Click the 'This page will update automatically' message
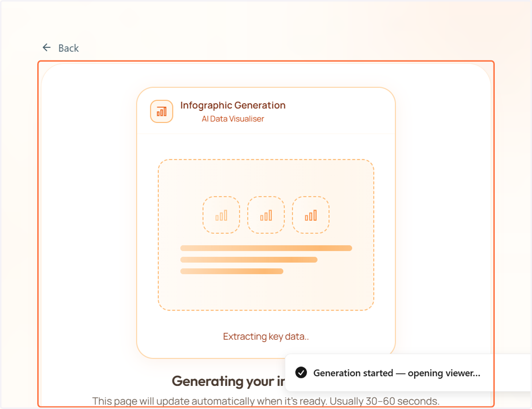This screenshot has width=532, height=409. click(x=266, y=401)
